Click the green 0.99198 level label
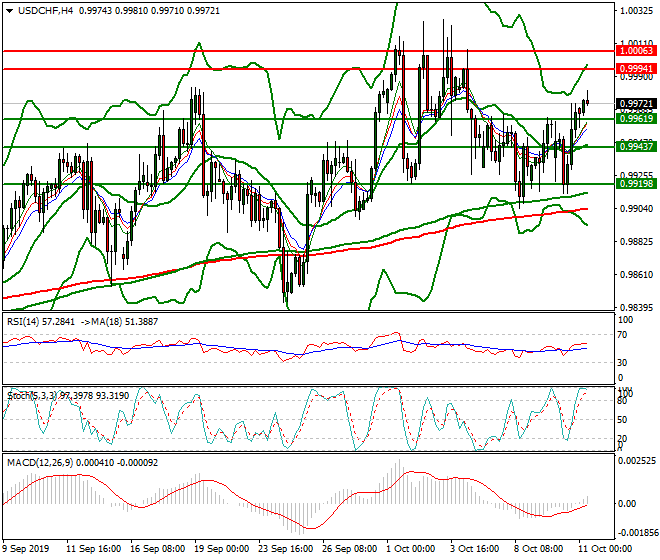This screenshot has height=560, width=660. click(637, 184)
